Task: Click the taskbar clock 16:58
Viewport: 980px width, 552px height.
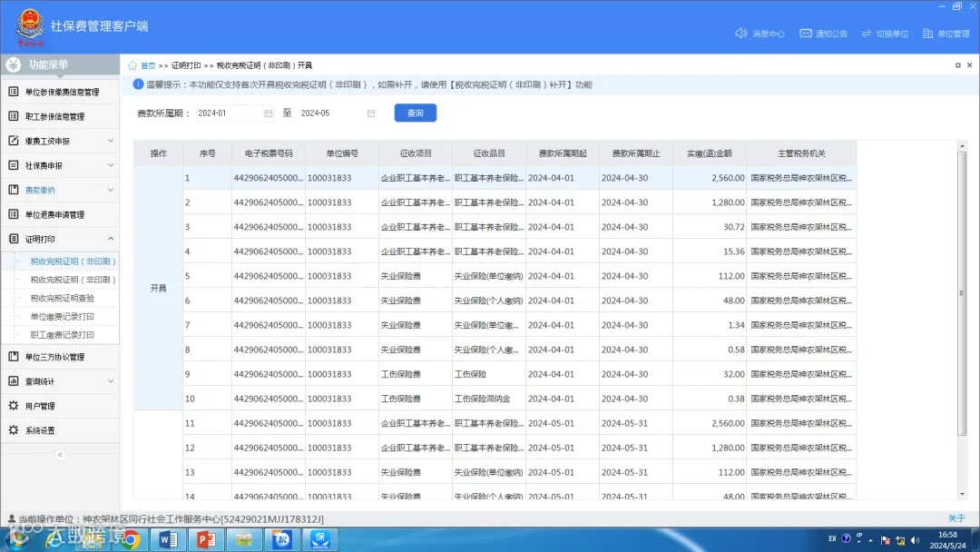Action: 947,535
